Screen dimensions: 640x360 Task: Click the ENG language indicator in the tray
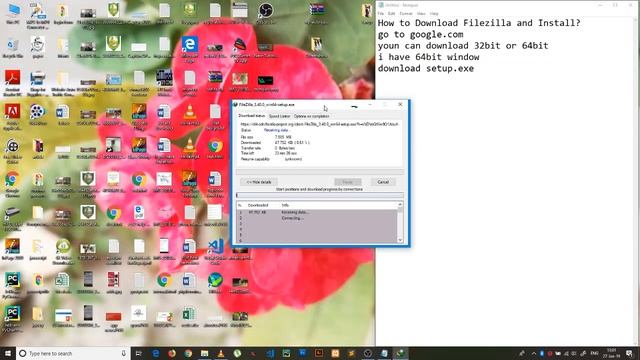point(594,353)
